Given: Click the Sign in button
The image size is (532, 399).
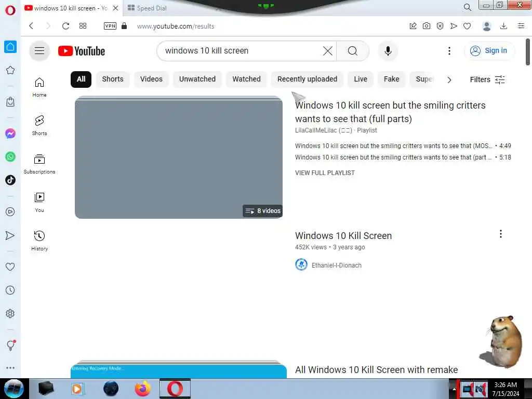Looking at the screenshot, I should coord(489,51).
